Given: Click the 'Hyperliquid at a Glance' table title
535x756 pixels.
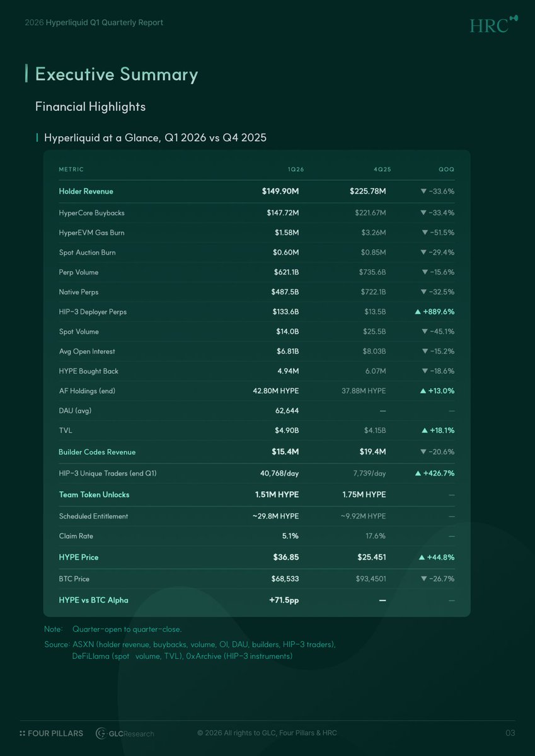Looking at the screenshot, I should click(x=155, y=137).
